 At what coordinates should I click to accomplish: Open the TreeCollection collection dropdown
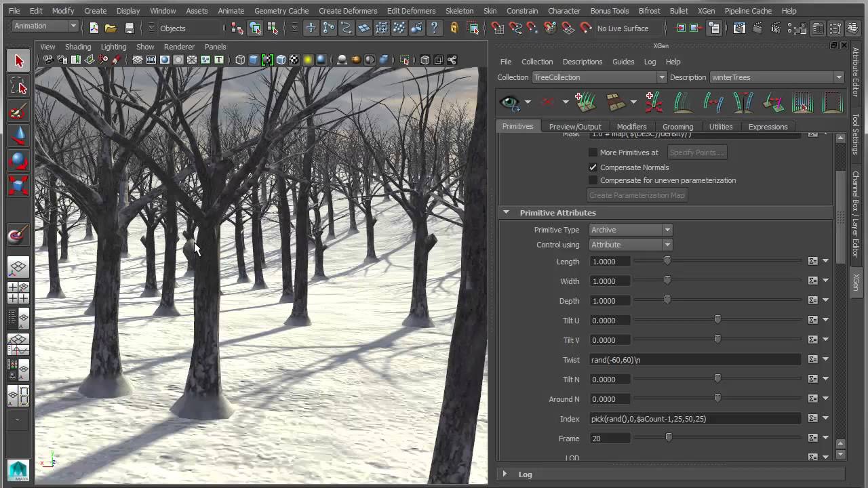coord(599,77)
